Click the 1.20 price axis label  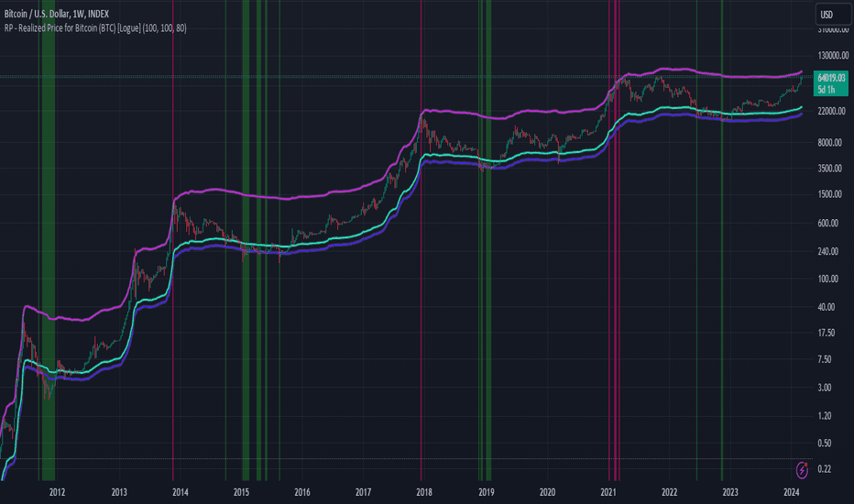tap(825, 416)
